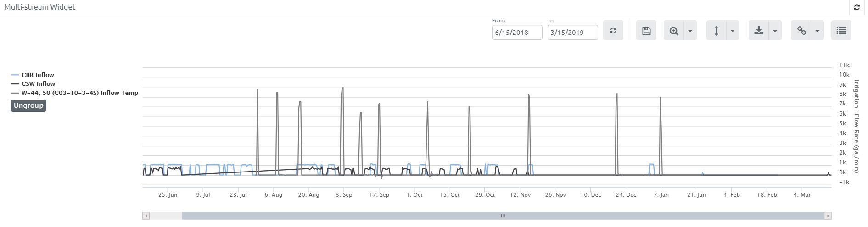Viewport: 868px width, 227px height.
Task: Click the Ungroup button
Action: tap(28, 106)
